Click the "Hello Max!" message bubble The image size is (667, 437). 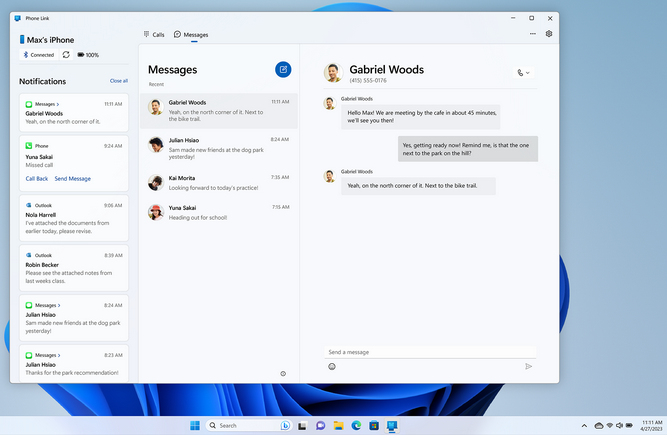pos(420,117)
